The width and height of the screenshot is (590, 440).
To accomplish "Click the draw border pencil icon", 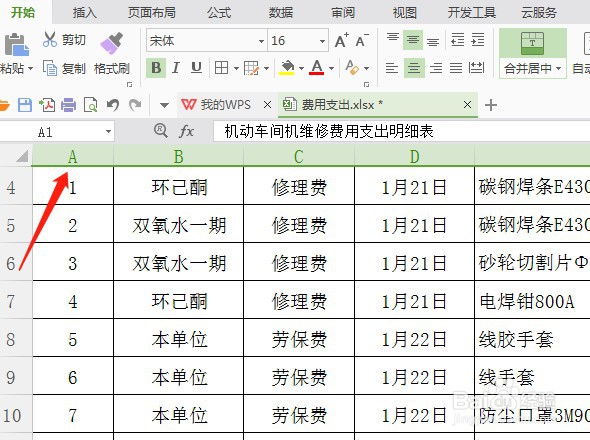I will [x=251, y=68].
